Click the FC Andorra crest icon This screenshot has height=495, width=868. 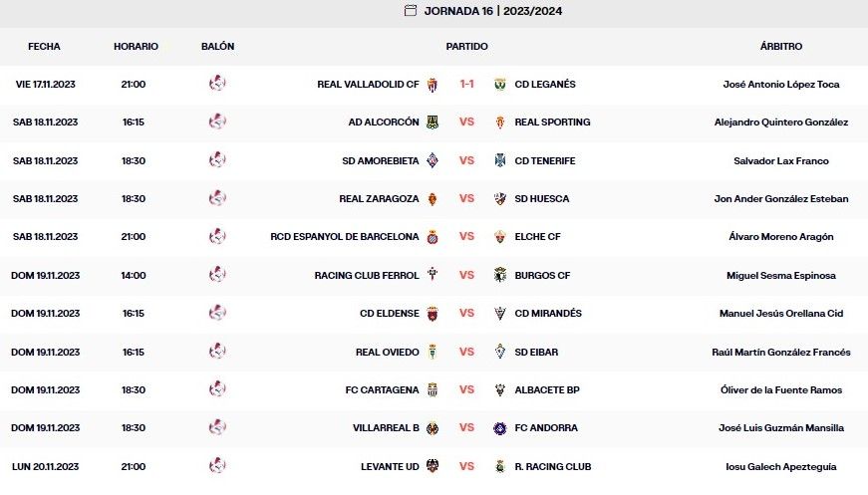click(x=501, y=428)
